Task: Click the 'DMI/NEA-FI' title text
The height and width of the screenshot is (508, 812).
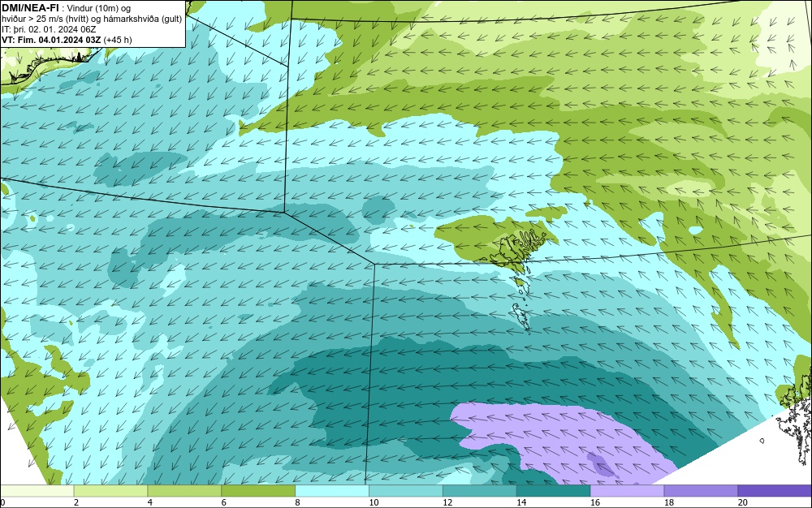Action: click(30, 6)
